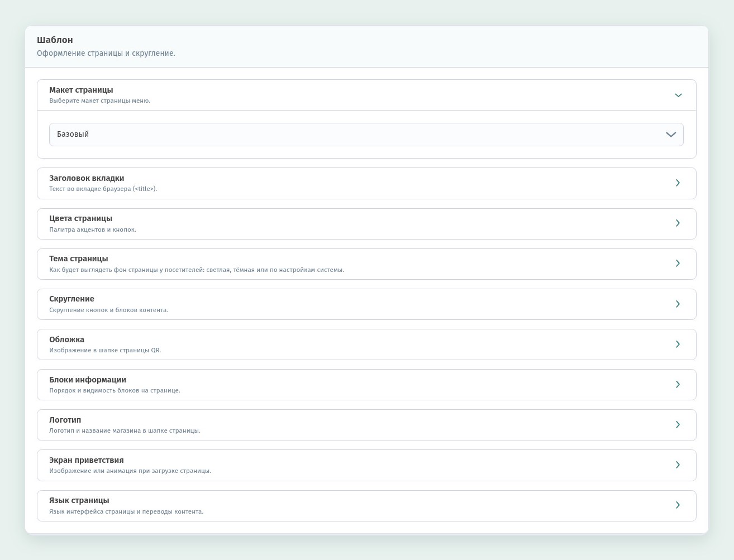Viewport: 734px width, 560px height.
Task: Expand Экран приветствия chevron arrow
Action: (x=678, y=465)
